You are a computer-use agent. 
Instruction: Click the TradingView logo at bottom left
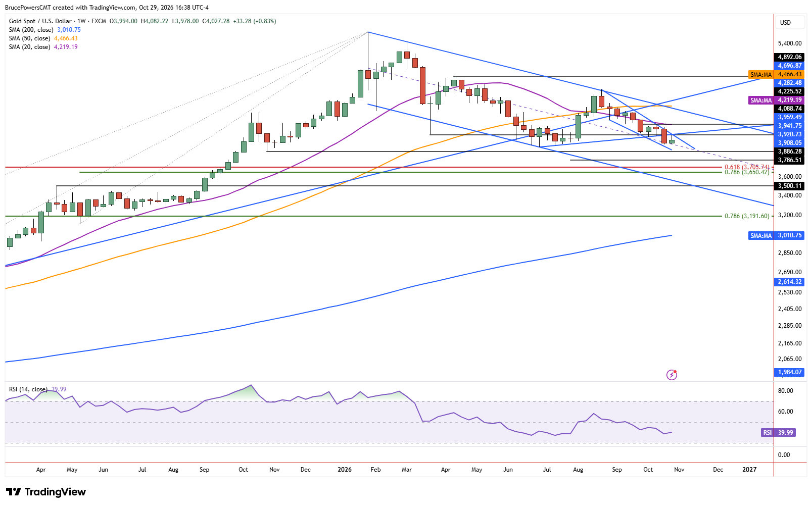[x=46, y=492]
